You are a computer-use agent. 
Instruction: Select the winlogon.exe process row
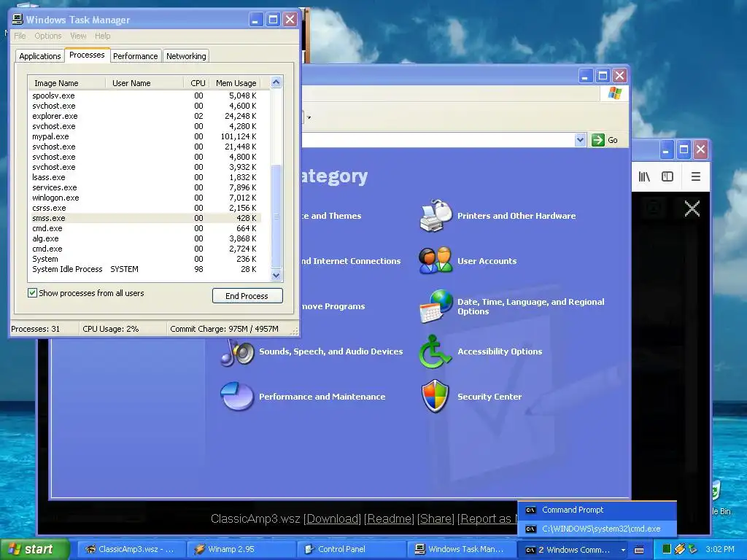point(144,198)
